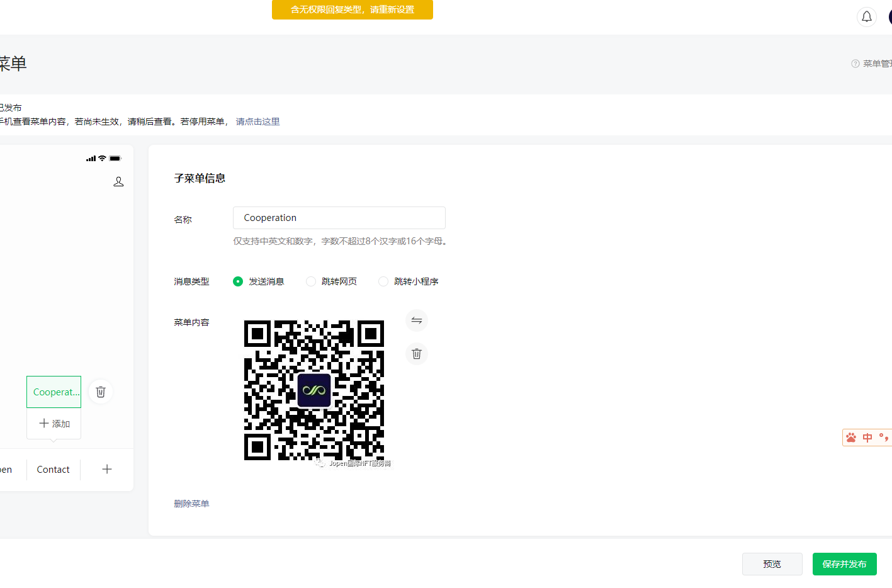Click the QR code image thumbnail
Screen dimensions: 892x588
(314, 390)
